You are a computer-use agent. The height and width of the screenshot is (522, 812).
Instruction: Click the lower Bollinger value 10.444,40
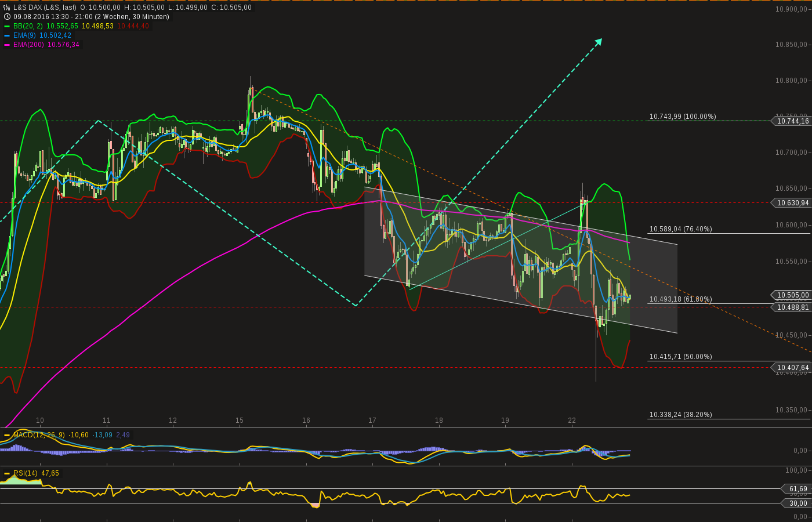click(x=133, y=26)
